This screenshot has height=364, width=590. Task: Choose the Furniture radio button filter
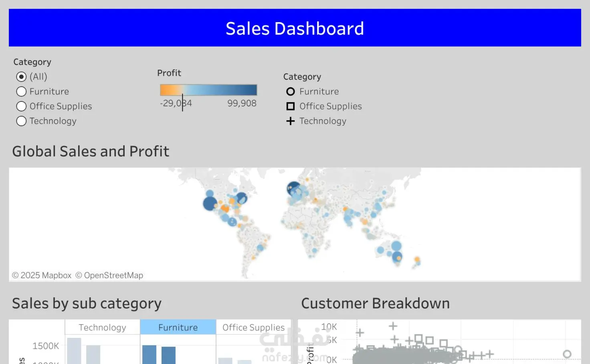pos(21,91)
